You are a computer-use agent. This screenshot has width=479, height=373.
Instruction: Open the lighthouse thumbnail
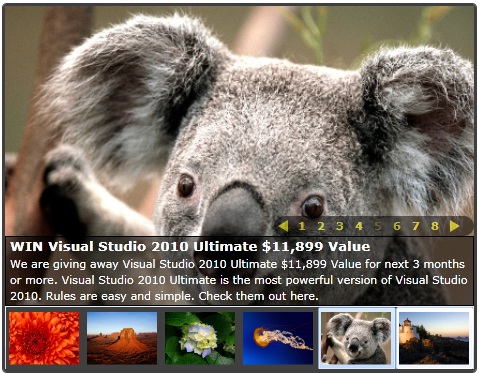(x=434, y=338)
